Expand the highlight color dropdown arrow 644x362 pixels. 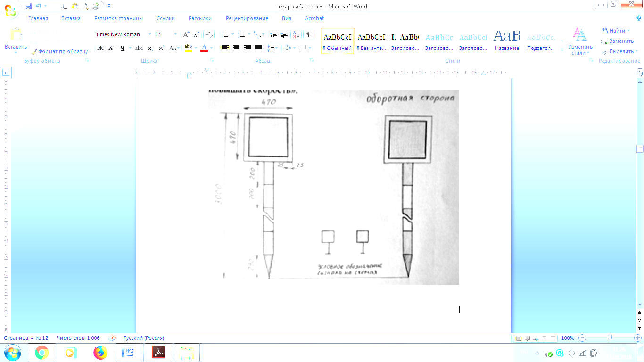point(195,48)
